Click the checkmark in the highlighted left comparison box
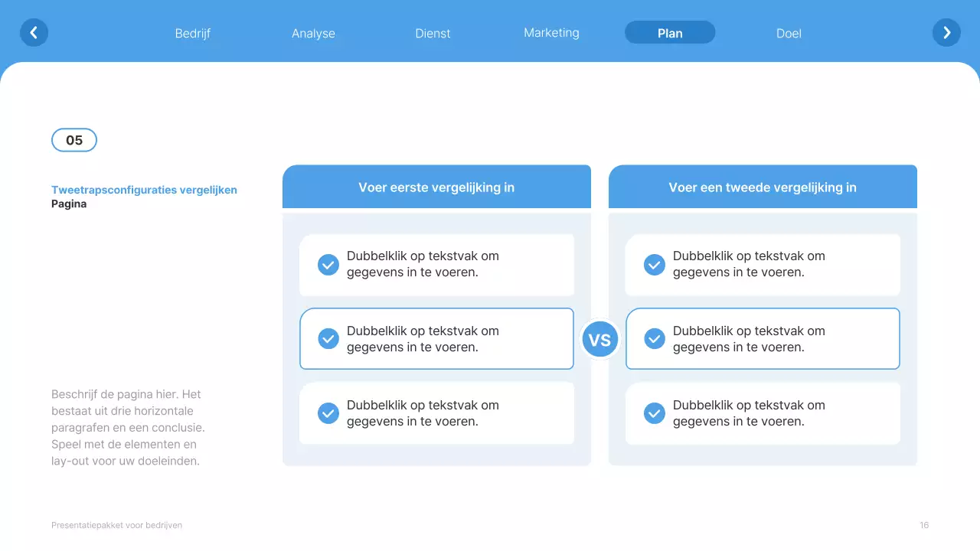 click(x=328, y=338)
